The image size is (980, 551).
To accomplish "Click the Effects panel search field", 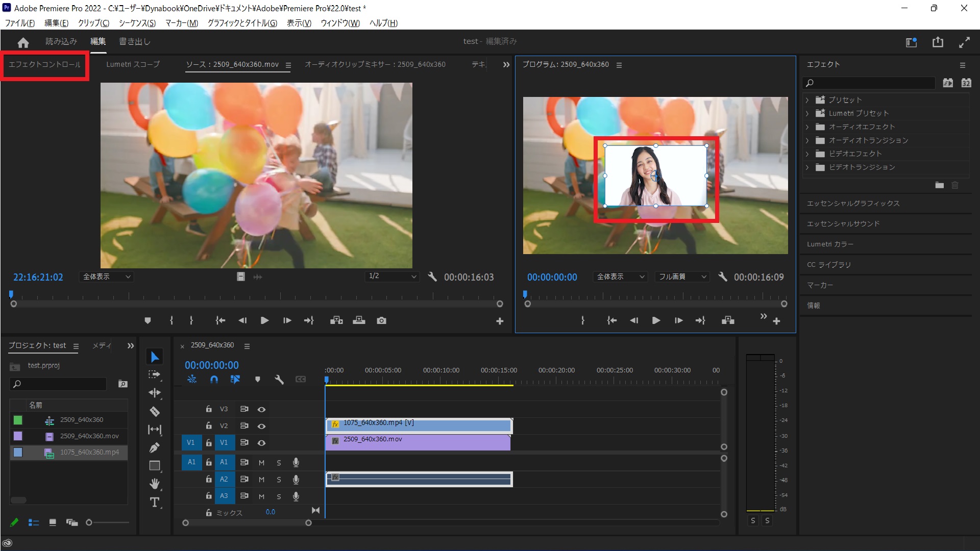I will 869,83.
